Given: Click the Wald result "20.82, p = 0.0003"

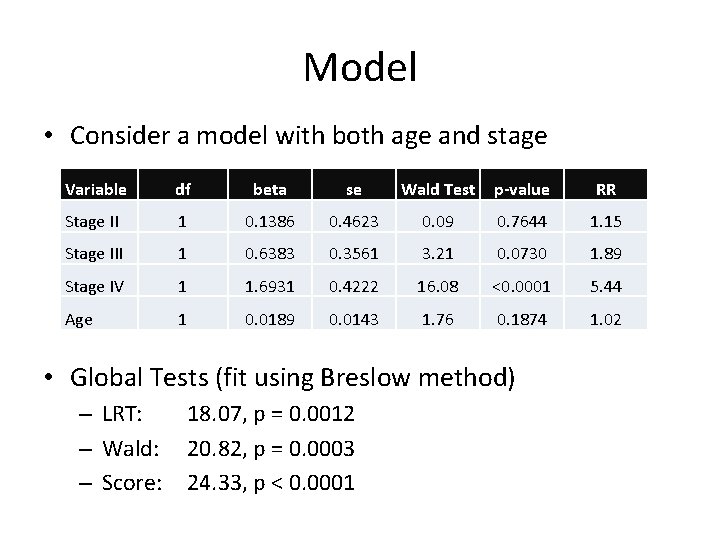Looking at the screenshot, I should 271,448.
